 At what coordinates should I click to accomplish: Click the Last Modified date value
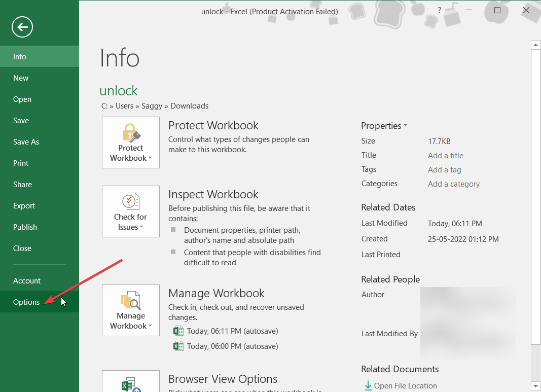point(455,224)
